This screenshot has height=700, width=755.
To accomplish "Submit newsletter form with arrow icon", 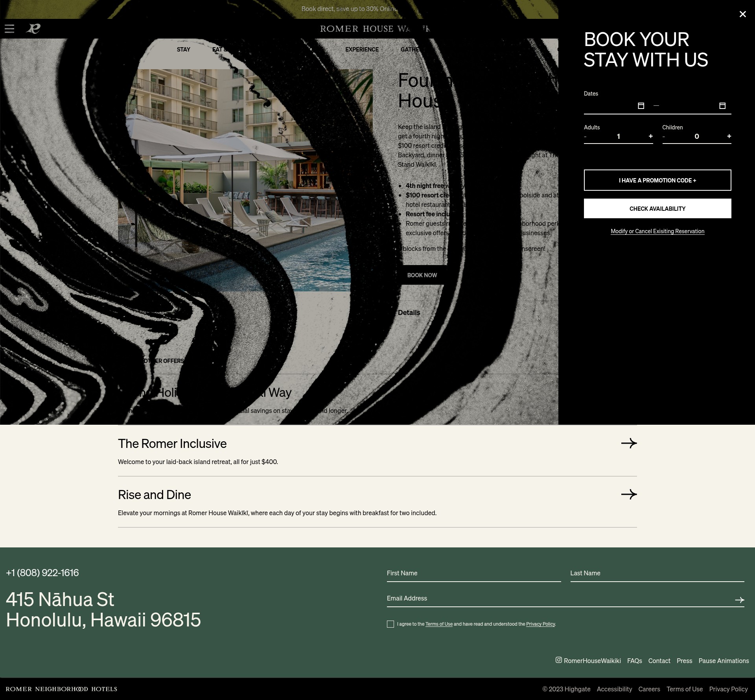I will 739,600.
